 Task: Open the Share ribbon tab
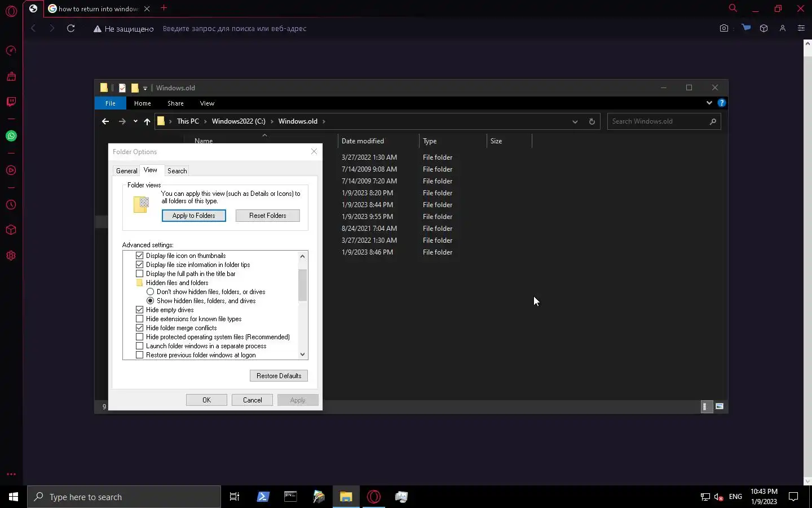(175, 103)
